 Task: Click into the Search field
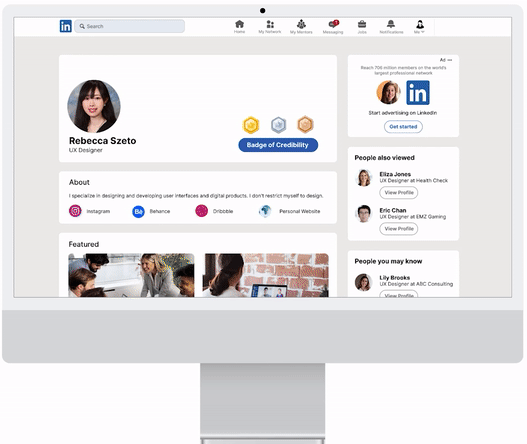[x=129, y=26]
